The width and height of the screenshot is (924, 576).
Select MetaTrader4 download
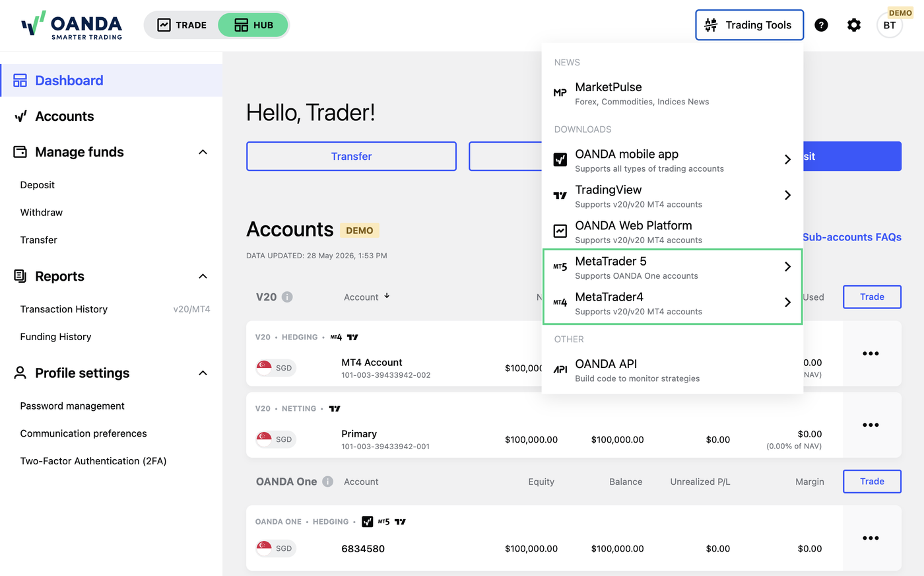pos(673,303)
